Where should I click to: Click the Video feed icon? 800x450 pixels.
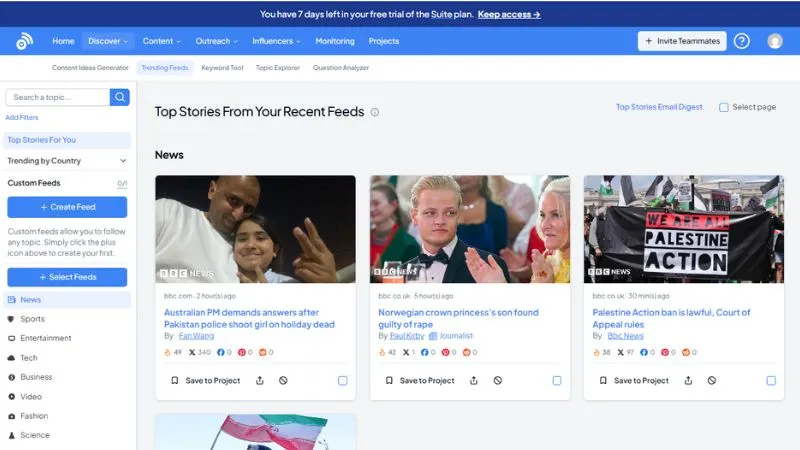pyautogui.click(x=11, y=396)
